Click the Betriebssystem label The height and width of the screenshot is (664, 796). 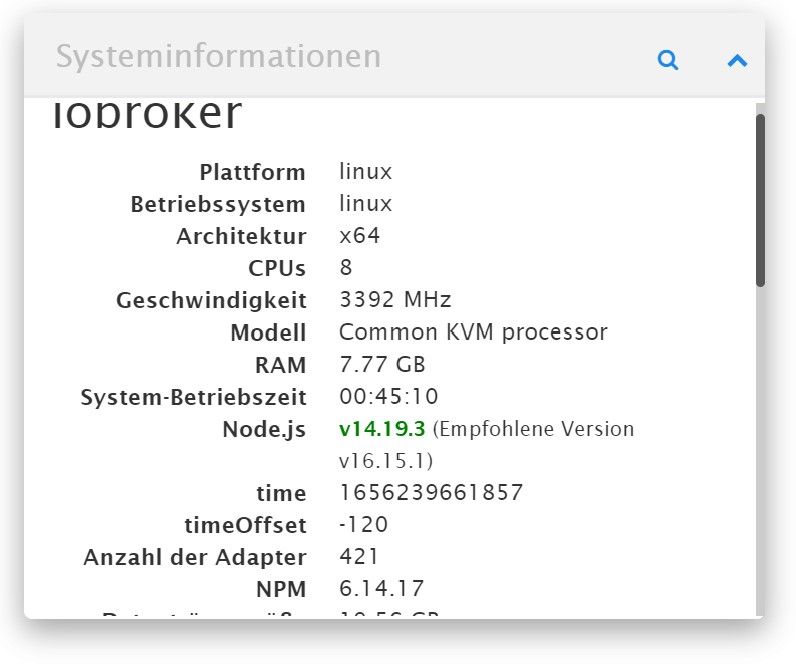click(x=218, y=204)
